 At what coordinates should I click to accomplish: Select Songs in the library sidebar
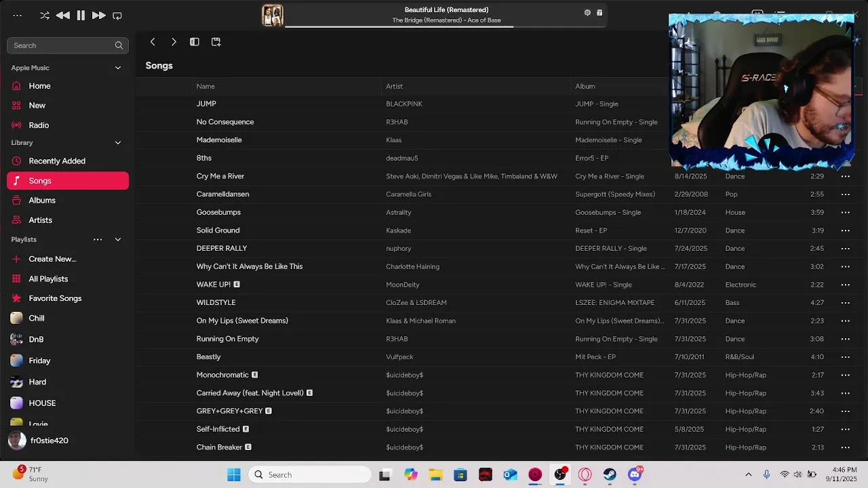(x=67, y=181)
